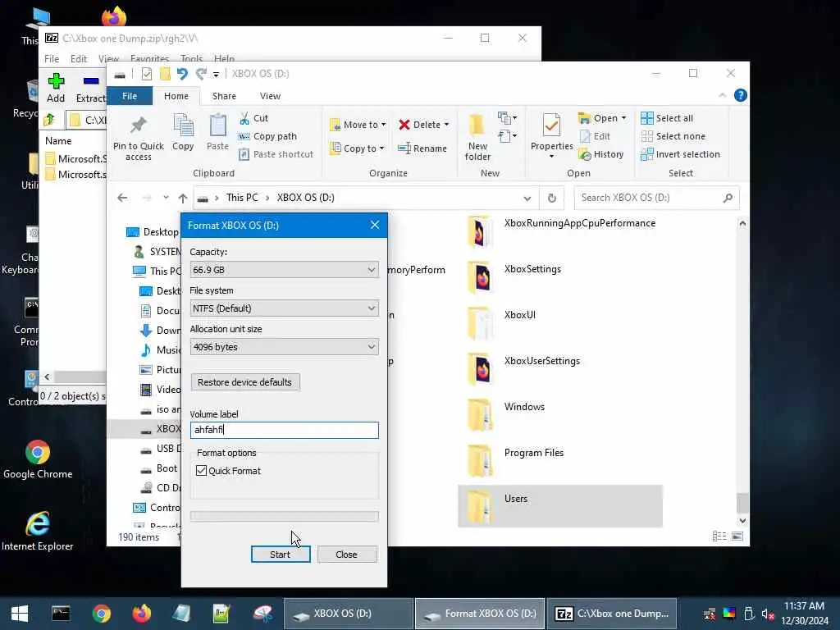Open the address bar history dropdown
This screenshot has height=630, width=840.
[x=527, y=199]
